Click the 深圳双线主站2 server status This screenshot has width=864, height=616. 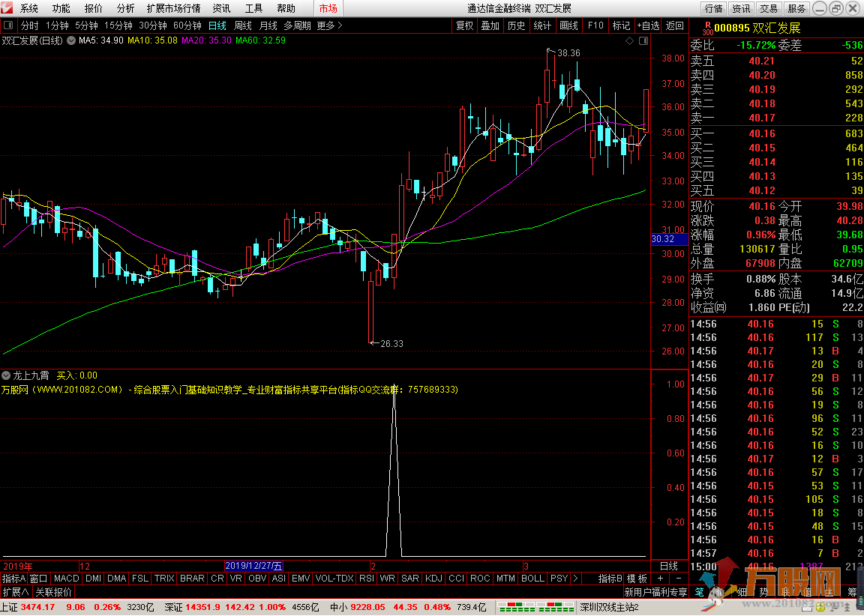tap(609, 607)
